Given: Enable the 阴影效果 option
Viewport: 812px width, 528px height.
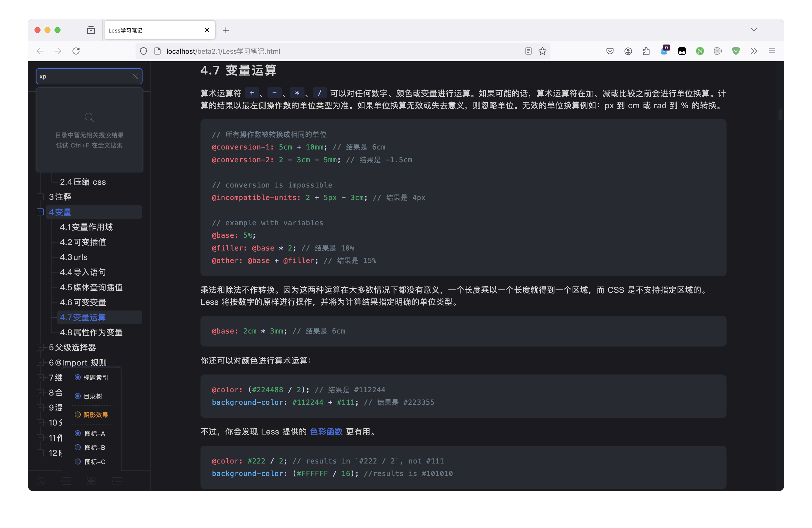Looking at the screenshot, I should [x=78, y=414].
